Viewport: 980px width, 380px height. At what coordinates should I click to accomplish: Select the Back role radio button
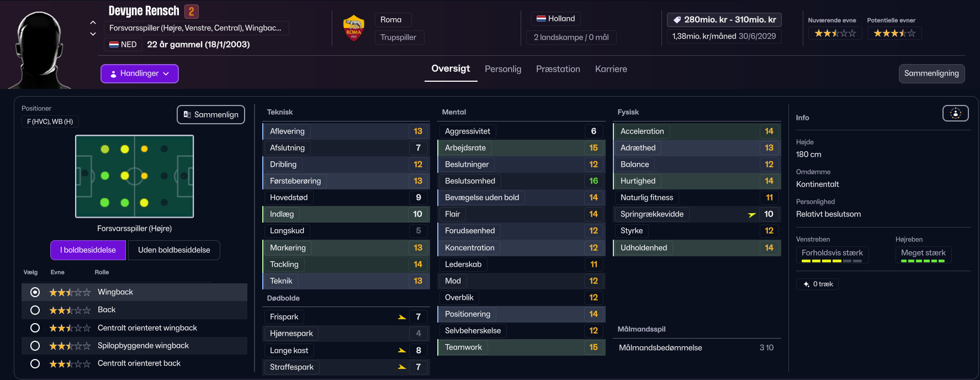pyautogui.click(x=35, y=310)
